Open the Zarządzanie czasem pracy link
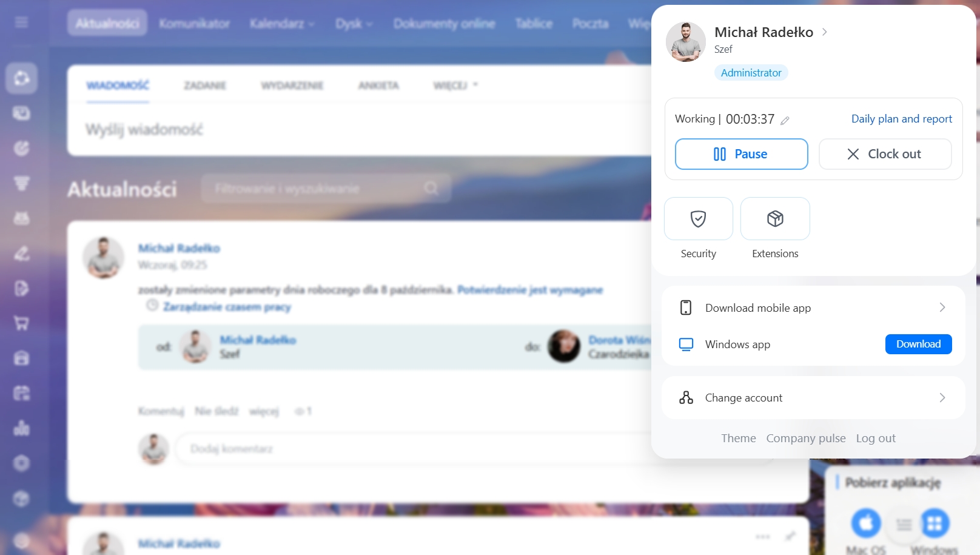The width and height of the screenshot is (980, 555). click(227, 307)
